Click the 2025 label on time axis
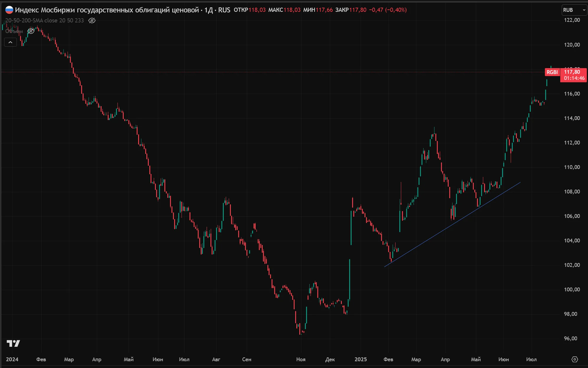This screenshot has height=368, width=588. click(x=360, y=359)
